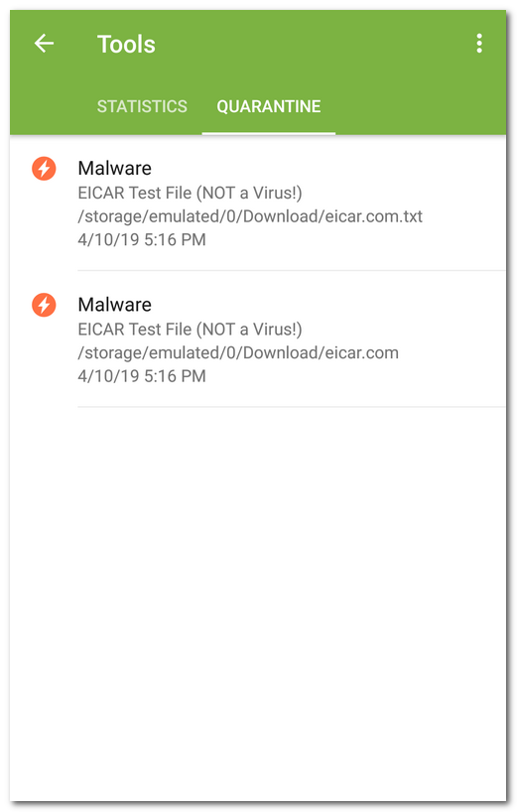Tap the back arrow in the header

point(44,44)
